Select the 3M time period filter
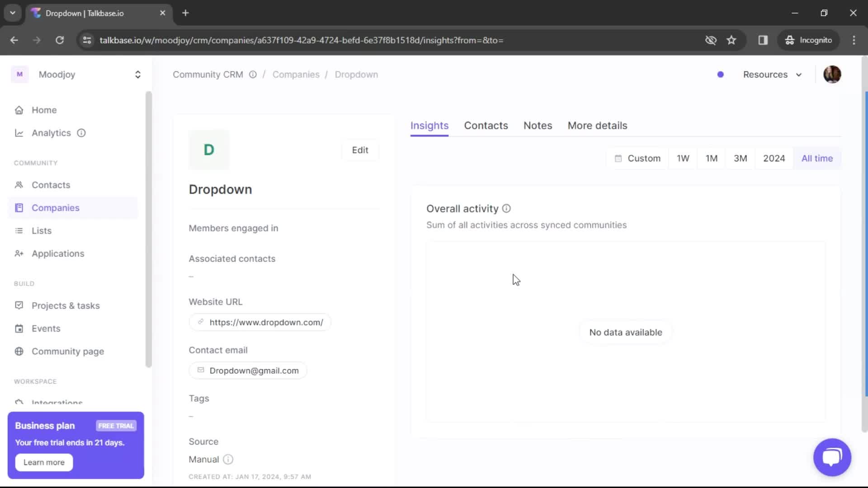 click(741, 158)
